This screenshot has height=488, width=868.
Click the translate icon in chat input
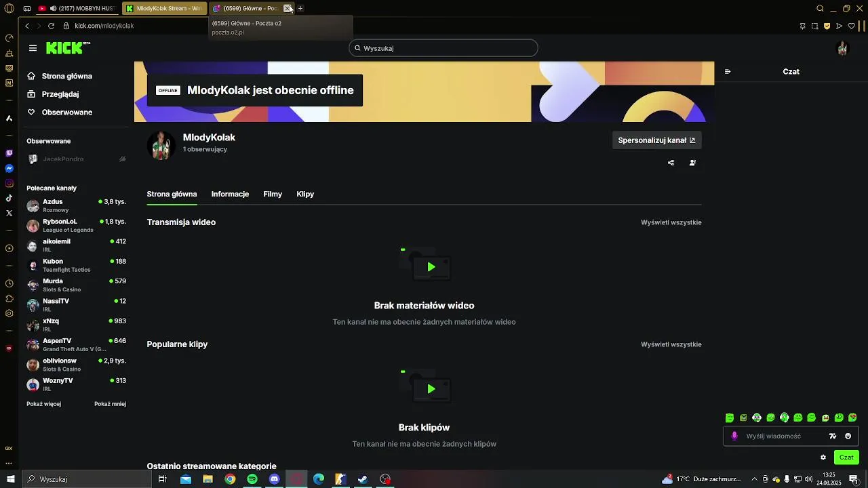pyautogui.click(x=833, y=436)
